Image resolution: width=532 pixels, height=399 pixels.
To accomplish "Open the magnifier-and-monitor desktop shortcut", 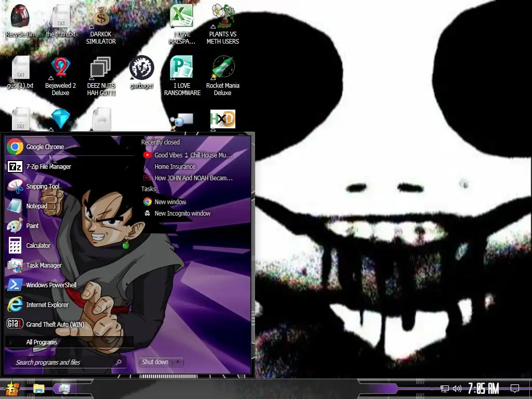I will [182, 121].
